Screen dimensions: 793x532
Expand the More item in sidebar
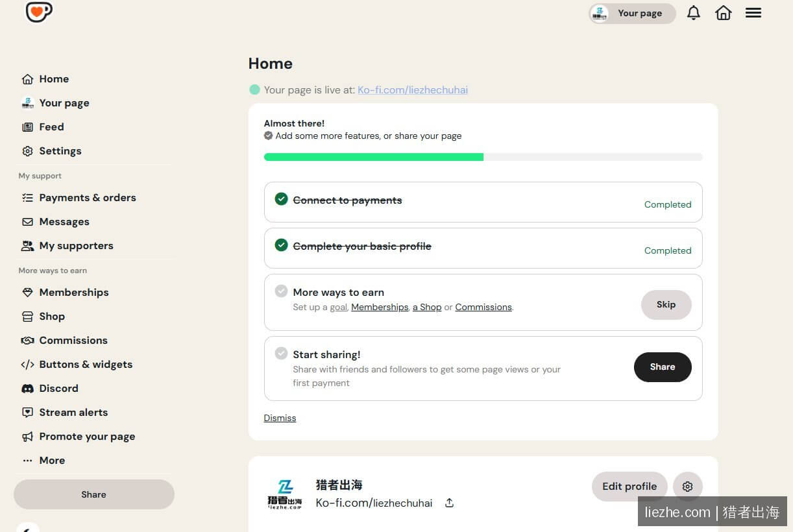coord(43,460)
